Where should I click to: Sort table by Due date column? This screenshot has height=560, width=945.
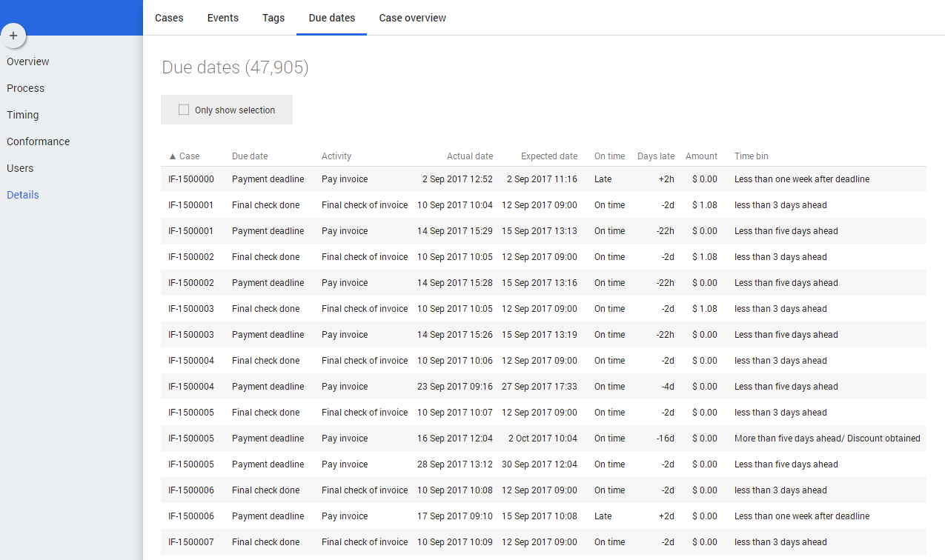[x=250, y=156]
